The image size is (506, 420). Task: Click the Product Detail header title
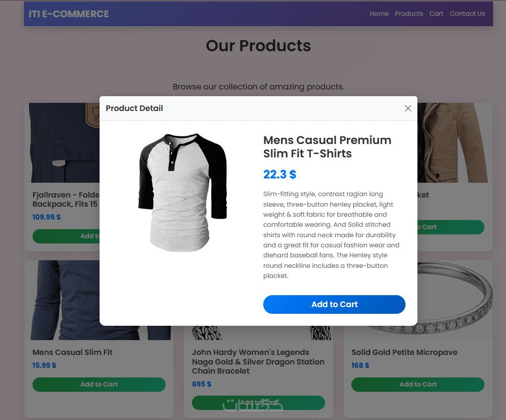coord(135,109)
